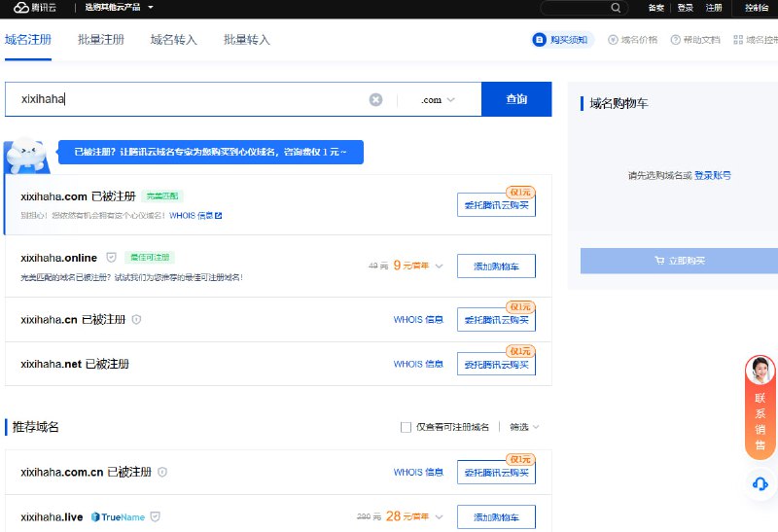This screenshot has width=778, height=532.
Task: Click the blue 查询 search button
Action: tap(516, 99)
